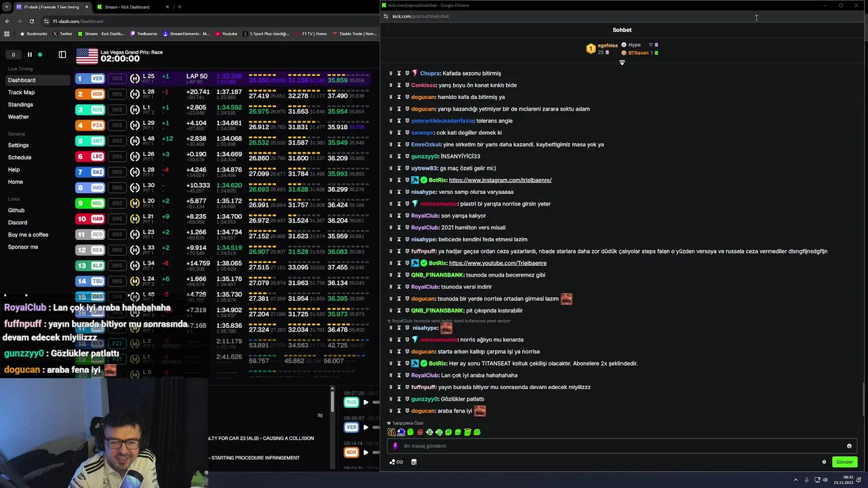Image resolution: width=868 pixels, height=488 pixels.
Task: Click the delay counter showing 0
Action: 13,54
